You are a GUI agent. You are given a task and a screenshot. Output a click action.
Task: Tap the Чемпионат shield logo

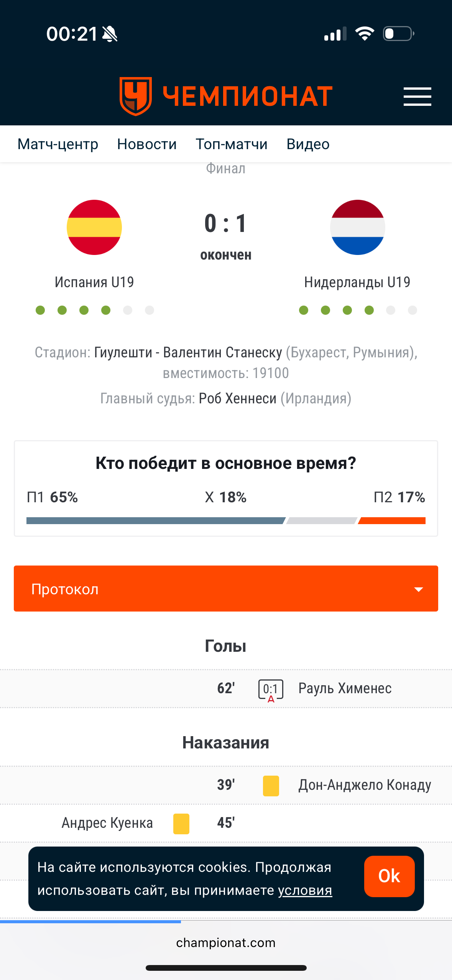click(x=136, y=96)
